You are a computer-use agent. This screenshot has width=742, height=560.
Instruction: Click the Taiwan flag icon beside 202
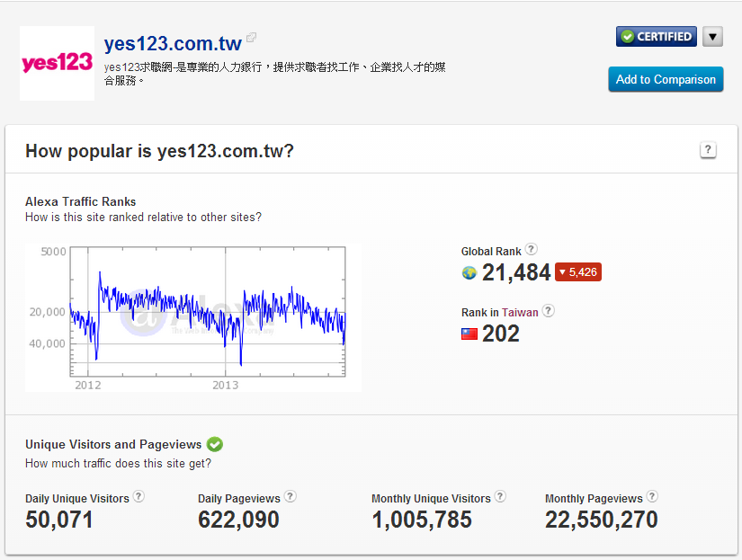click(469, 333)
